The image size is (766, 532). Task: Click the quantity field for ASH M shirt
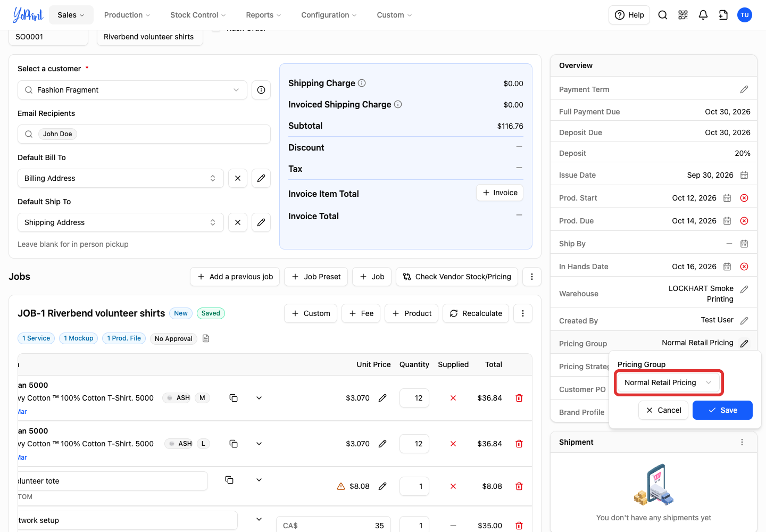tap(414, 398)
